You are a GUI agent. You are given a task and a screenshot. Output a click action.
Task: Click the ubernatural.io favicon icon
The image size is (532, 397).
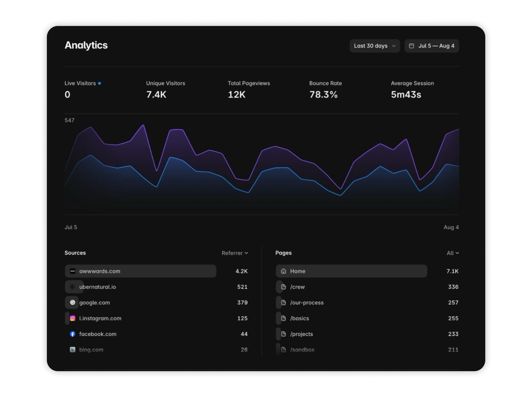point(72,287)
